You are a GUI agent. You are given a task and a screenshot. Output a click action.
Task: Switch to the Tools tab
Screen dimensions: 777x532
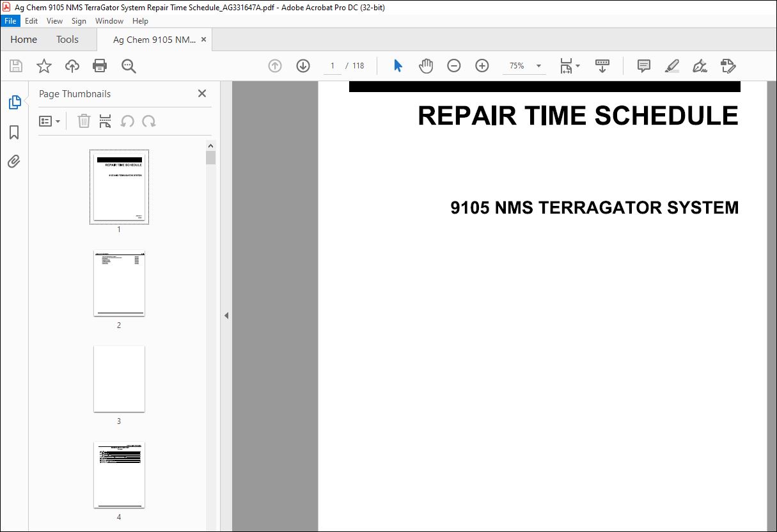(x=67, y=40)
